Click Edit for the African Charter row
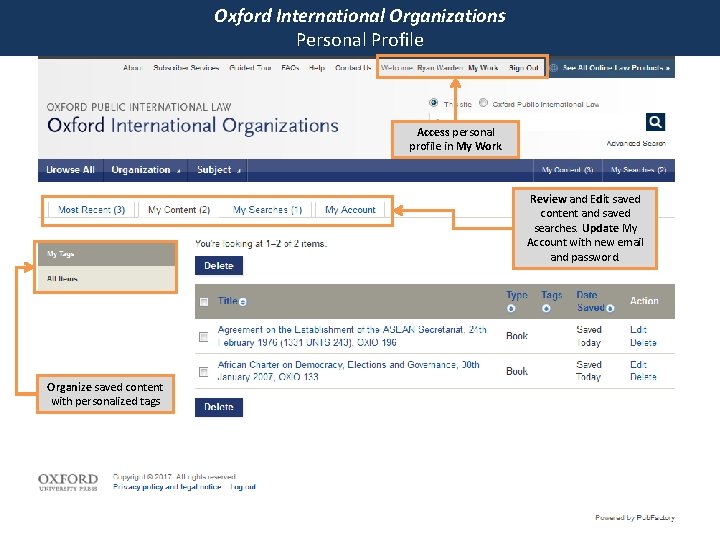 638,365
